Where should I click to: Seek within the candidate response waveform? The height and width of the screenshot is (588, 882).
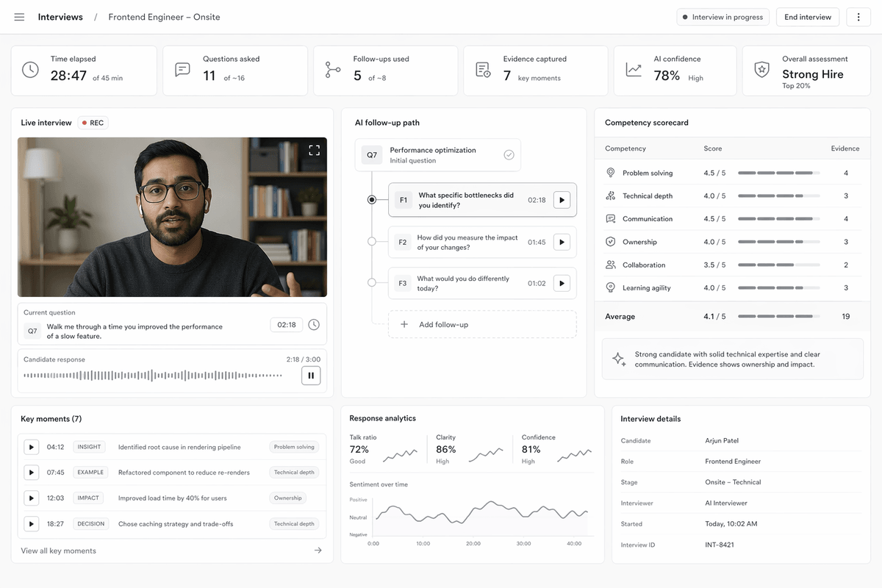153,376
